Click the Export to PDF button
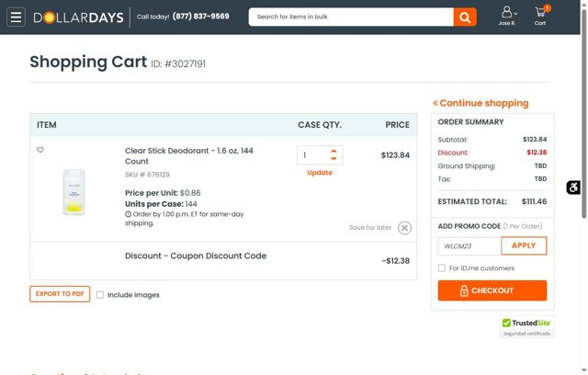588x375 pixels. [60, 294]
